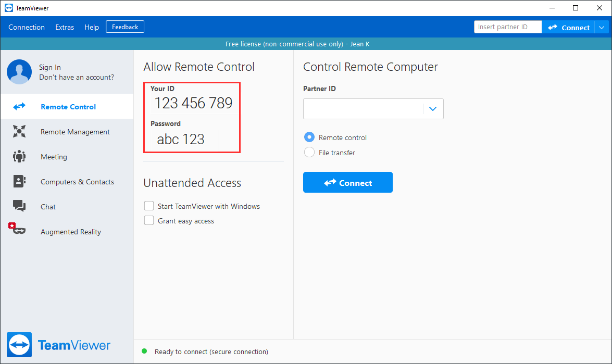
Task: Open Computers & Contacts
Action: (19, 181)
